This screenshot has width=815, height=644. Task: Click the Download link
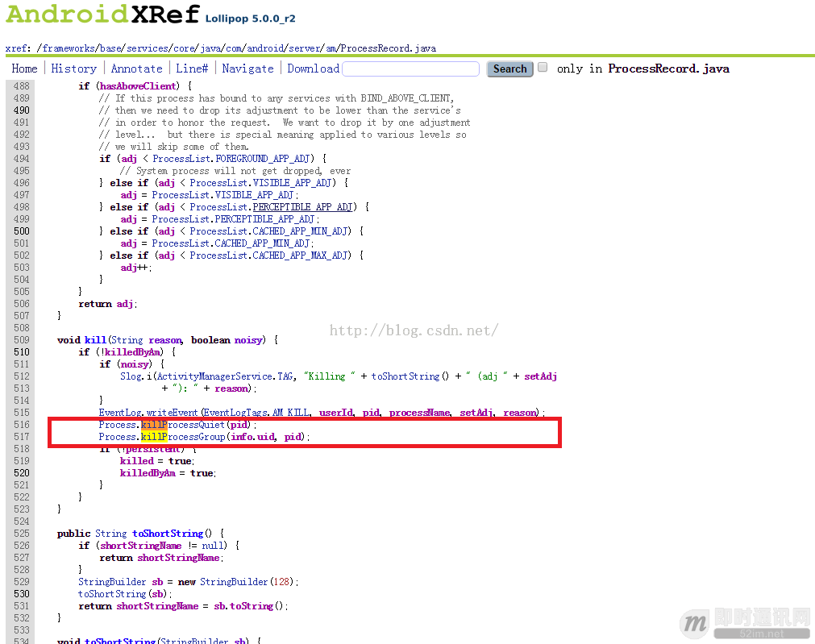coord(314,69)
